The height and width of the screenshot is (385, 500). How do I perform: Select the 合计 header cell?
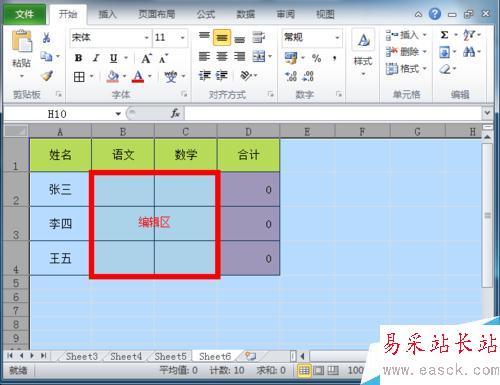point(249,155)
